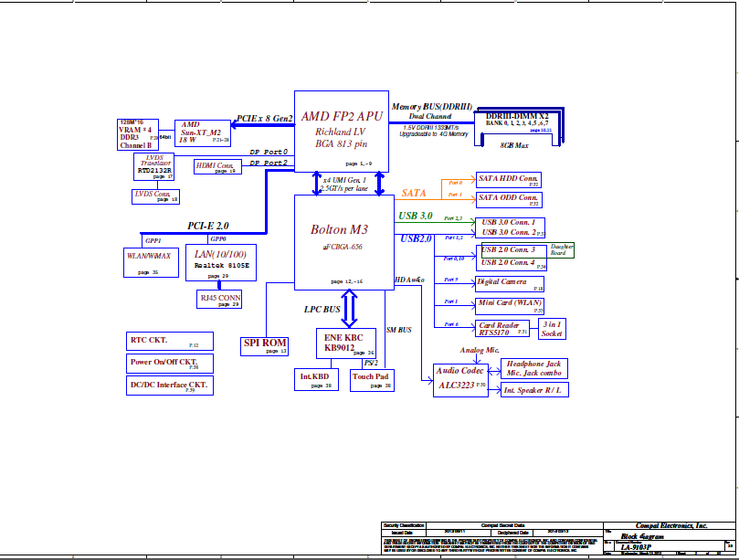
Task: Click the LAN(10/100) Realtek 8105E block
Action: [221, 263]
